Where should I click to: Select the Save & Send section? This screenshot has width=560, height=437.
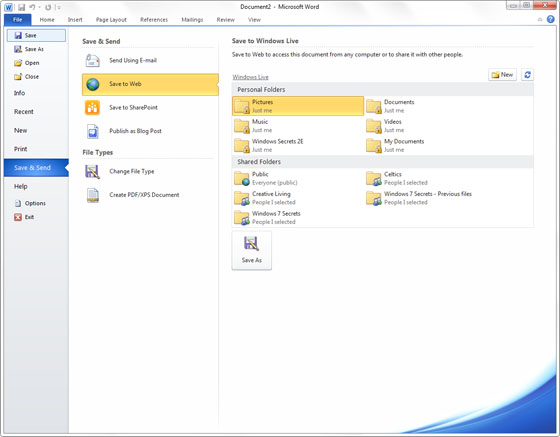point(36,168)
